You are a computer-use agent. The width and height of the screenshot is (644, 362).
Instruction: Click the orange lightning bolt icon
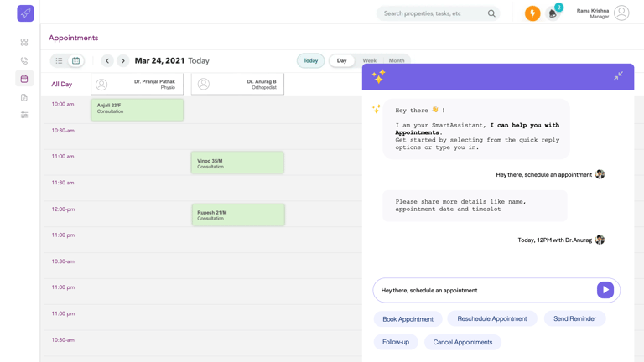(x=532, y=13)
